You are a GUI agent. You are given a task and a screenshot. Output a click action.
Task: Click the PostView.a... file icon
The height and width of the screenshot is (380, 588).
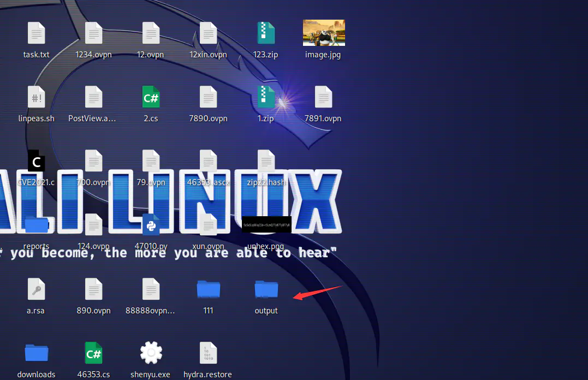94,97
